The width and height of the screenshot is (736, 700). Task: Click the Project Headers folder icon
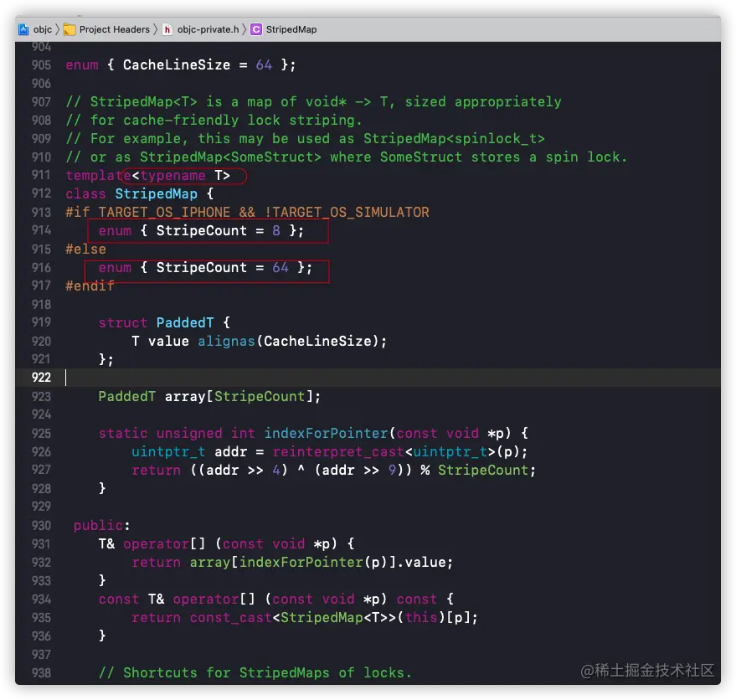[x=69, y=29]
